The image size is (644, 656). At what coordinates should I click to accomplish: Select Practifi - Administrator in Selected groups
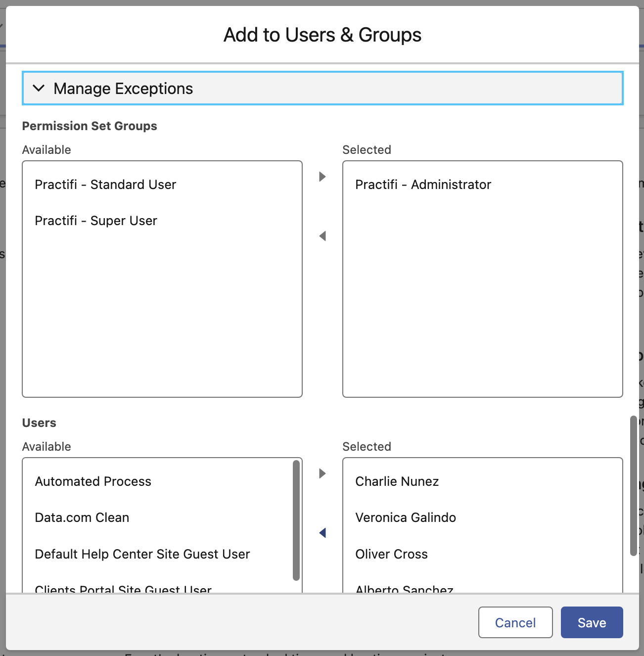click(x=482, y=185)
